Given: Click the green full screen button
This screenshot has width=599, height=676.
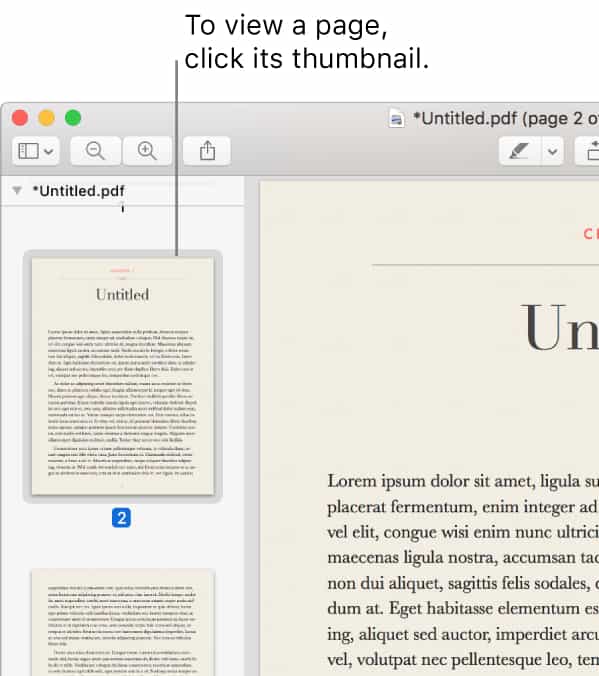Looking at the screenshot, I should [x=73, y=118].
